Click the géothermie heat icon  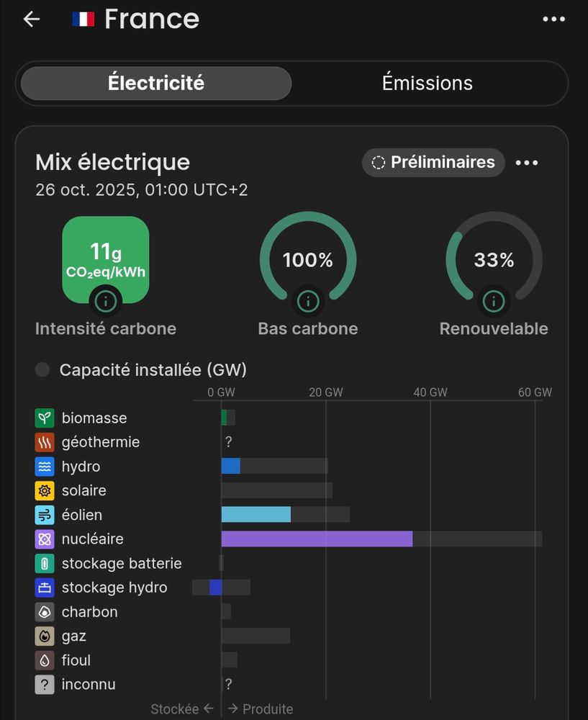44,442
